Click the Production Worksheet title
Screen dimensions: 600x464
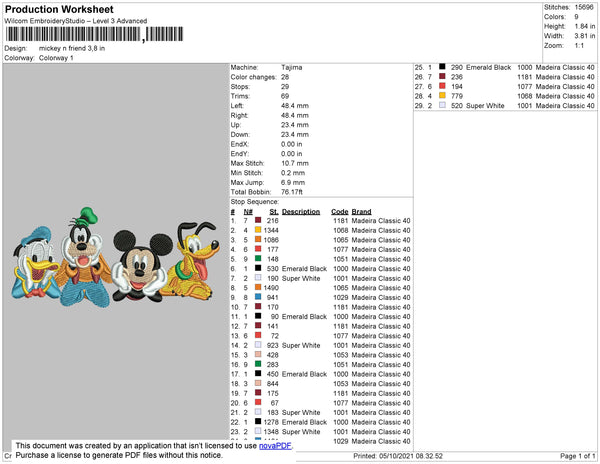click(59, 10)
